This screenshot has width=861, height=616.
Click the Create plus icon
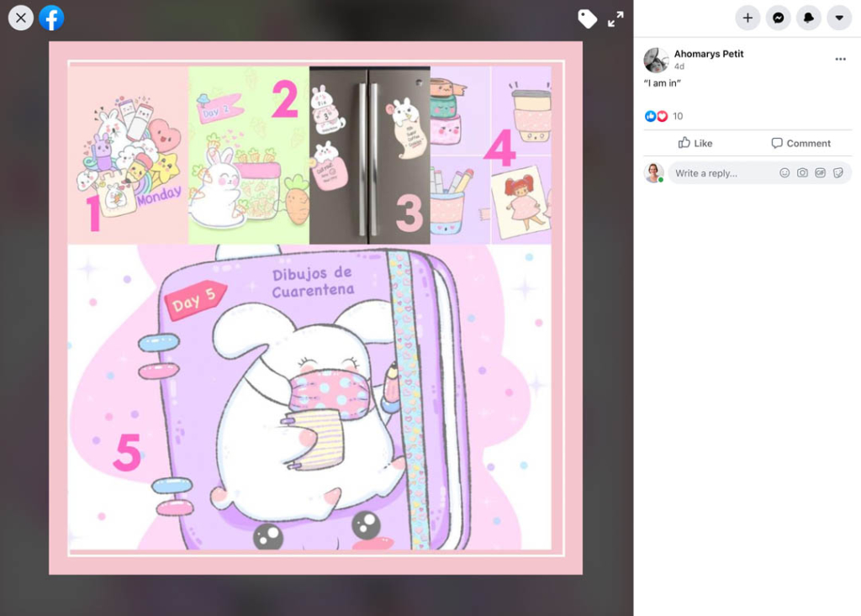(747, 18)
